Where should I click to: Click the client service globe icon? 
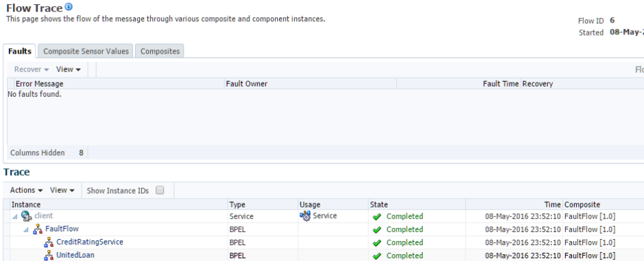(27, 216)
